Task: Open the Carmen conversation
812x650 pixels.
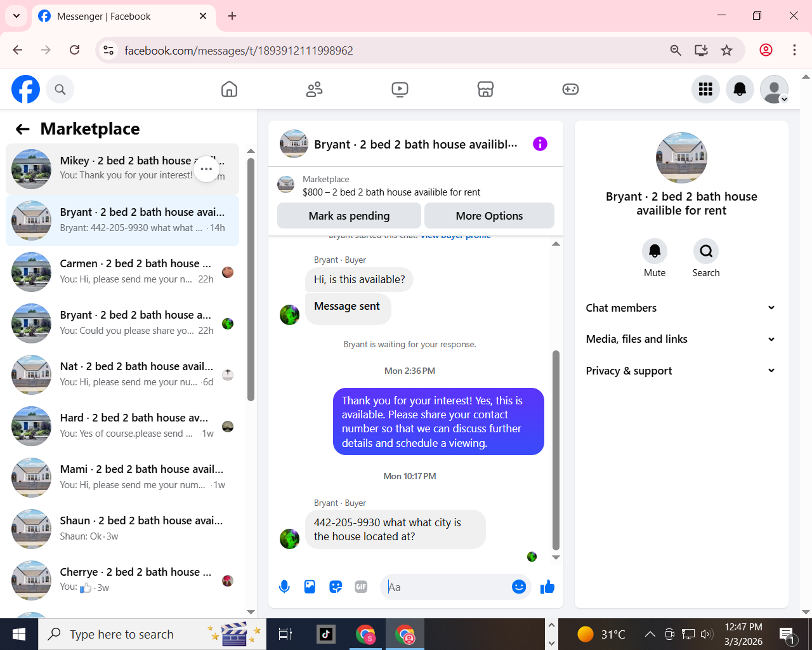Action: (122, 272)
